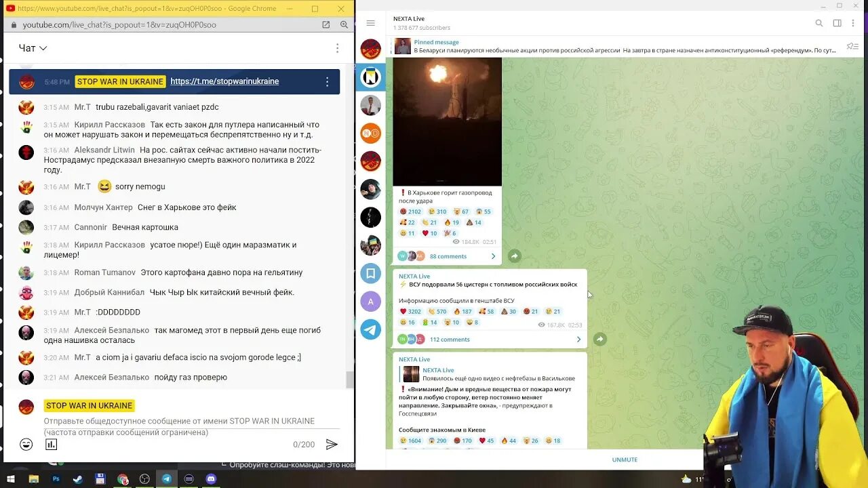Click the YouTube chat message input field

pyautogui.click(x=192, y=426)
